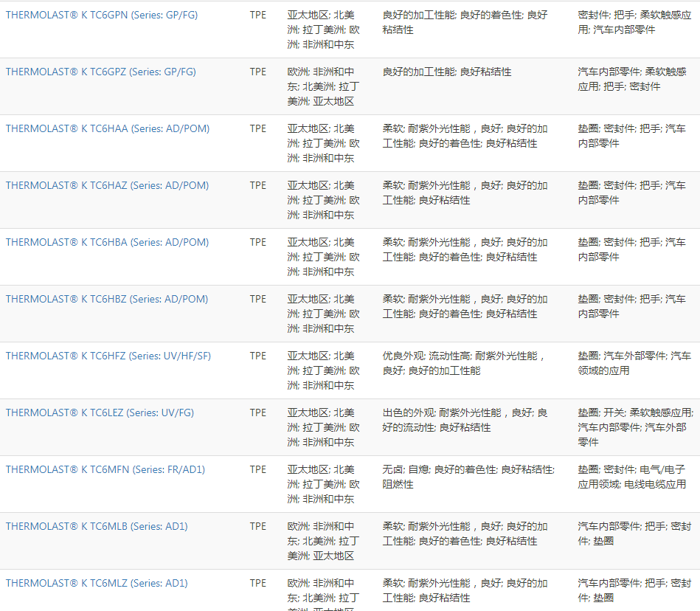This screenshot has width=700, height=611.
Task: Open THERMOLAST K TC6MLZ (Series: AD1) link
Action: tap(97, 583)
